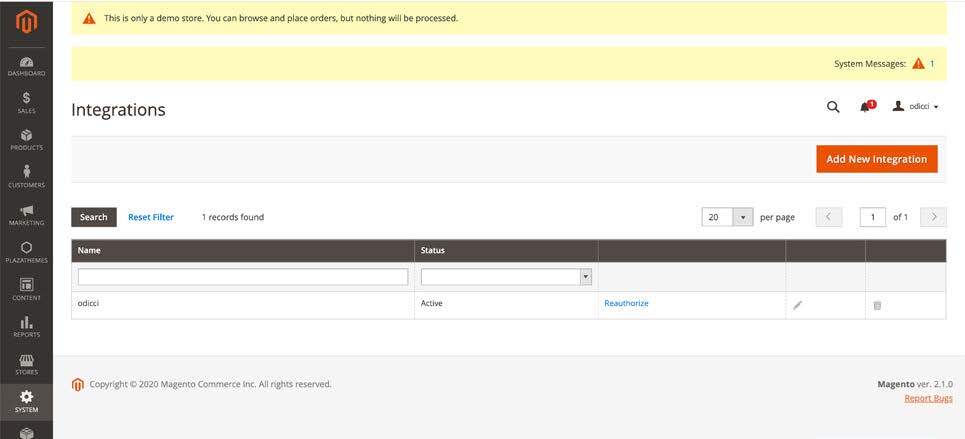This screenshot has width=965, height=439.
Task: Open the Dashboard sidebar menu
Action: (x=26, y=66)
